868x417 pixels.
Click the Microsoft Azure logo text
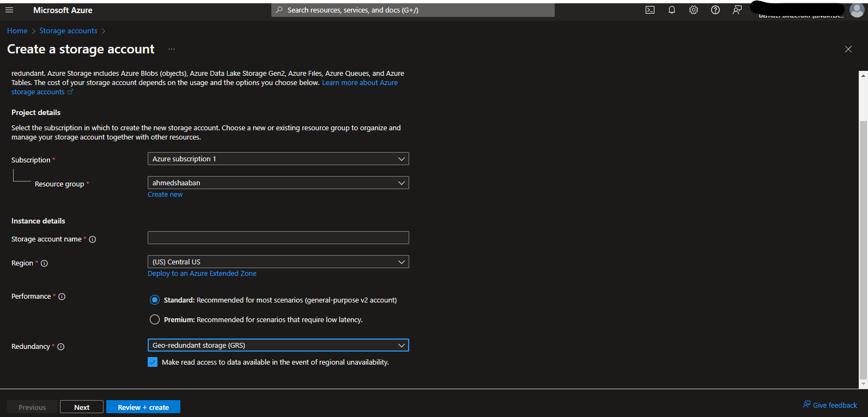63,10
